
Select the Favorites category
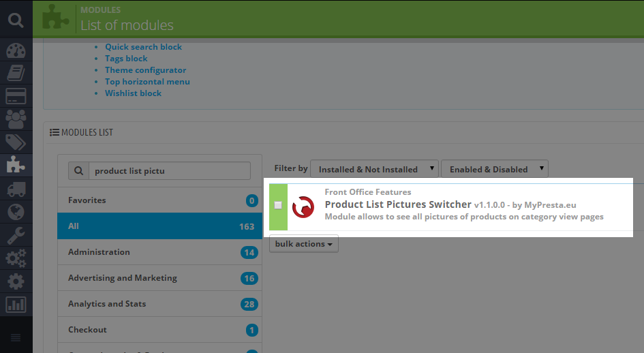(x=87, y=200)
